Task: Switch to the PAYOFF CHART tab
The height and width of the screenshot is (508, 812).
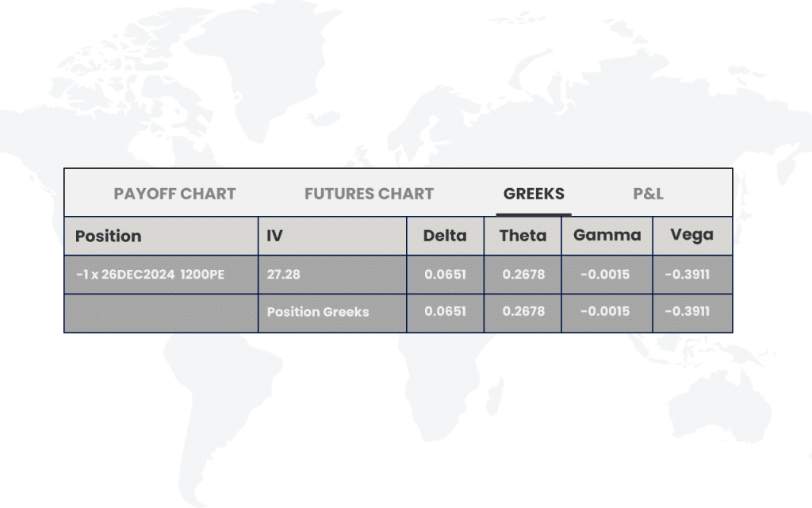Action: click(174, 193)
